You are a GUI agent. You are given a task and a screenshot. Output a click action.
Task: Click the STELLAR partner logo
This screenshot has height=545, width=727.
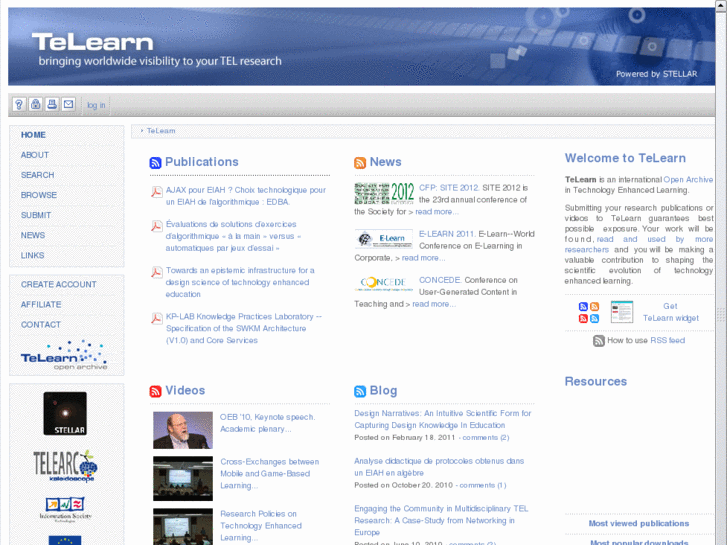[x=65, y=413]
